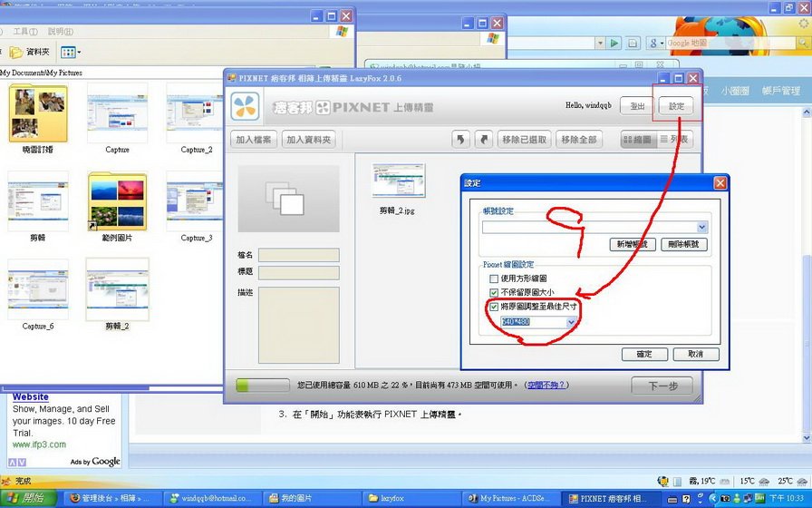Viewport: 812px width, 508px height.
Task: Click 取消 in settings dialog
Action: coord(695,354)
